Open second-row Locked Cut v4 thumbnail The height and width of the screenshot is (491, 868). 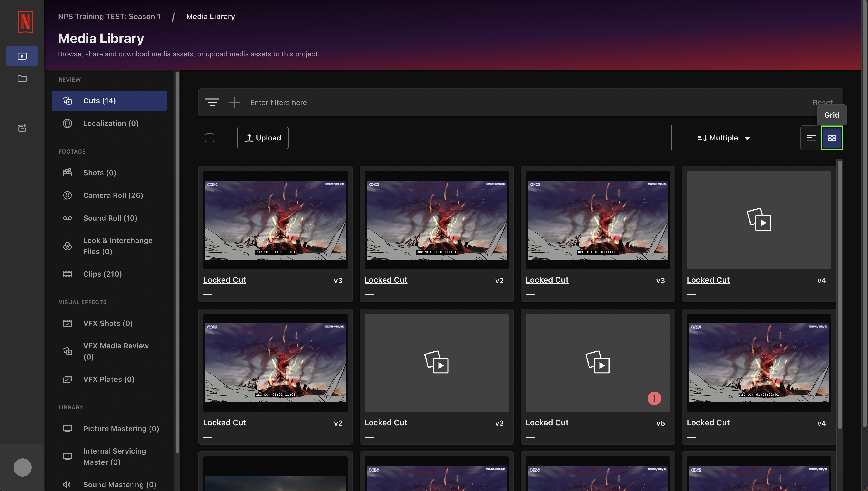[759, 363]
